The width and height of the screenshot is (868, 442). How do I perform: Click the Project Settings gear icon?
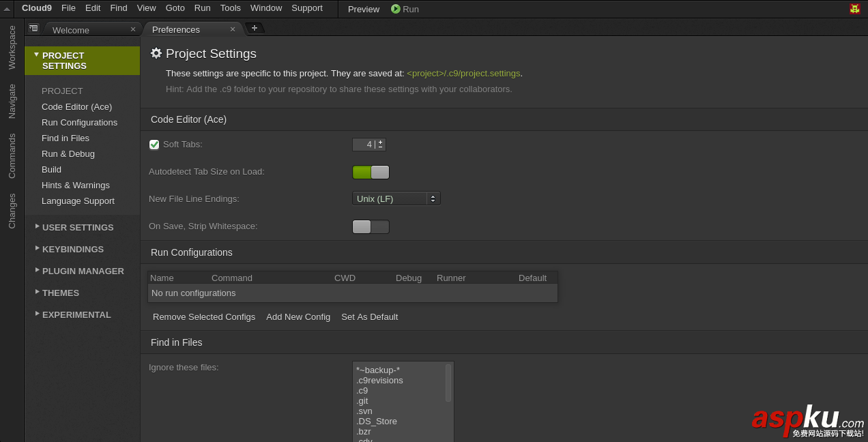tap(156, 53)
